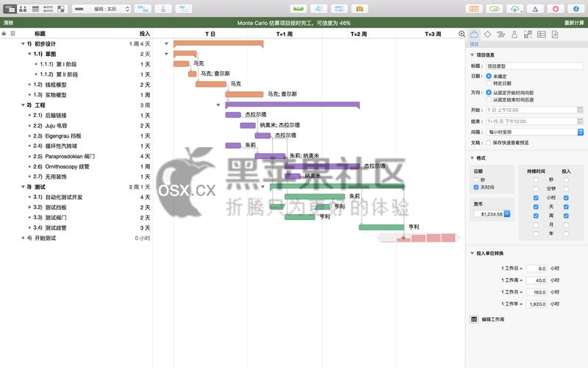Enable 月 checkbox in 持续时间 column

pos(536,224)
